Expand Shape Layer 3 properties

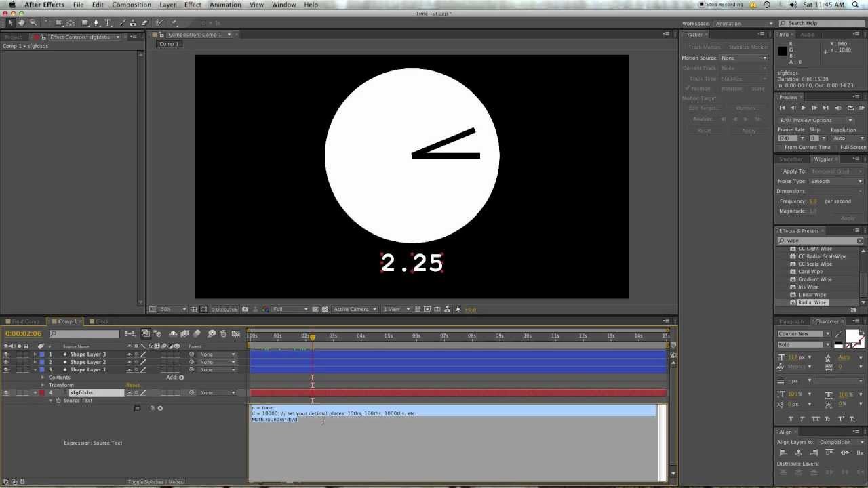[x=35, y=354]
